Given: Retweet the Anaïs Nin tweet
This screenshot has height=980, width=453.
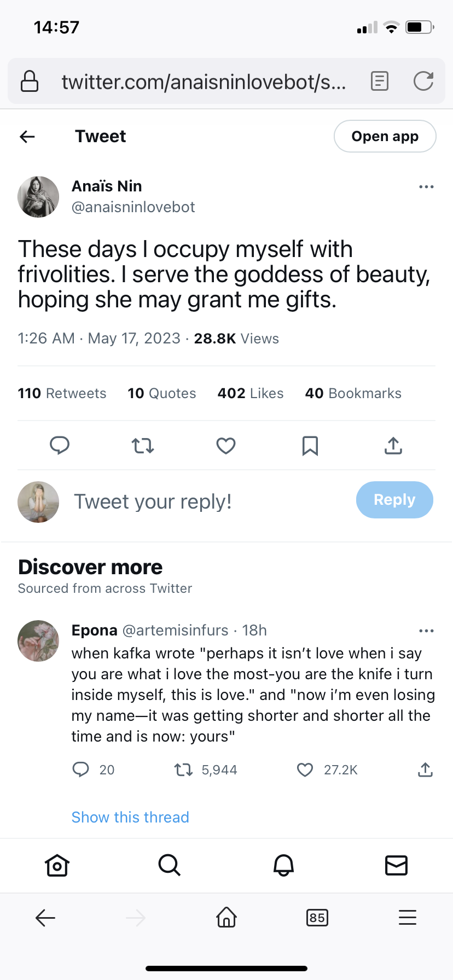Looking at the screenshot, I should [x=143, y=446].
